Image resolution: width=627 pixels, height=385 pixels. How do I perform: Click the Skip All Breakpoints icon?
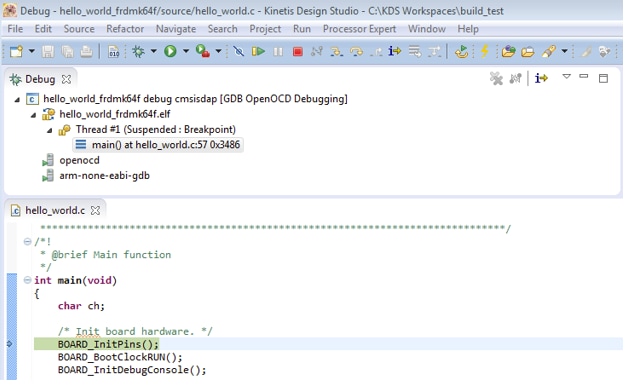[x=239, y=51]
